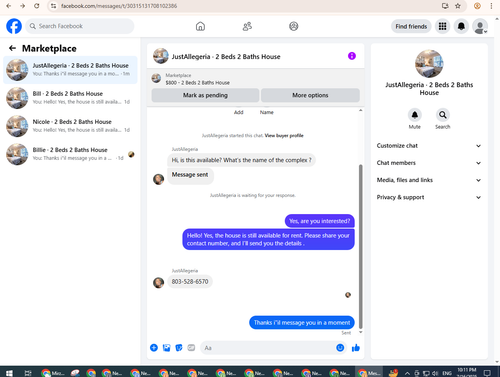Open the View buyer profile link
500x377 pixels.
tap(284, 135)
